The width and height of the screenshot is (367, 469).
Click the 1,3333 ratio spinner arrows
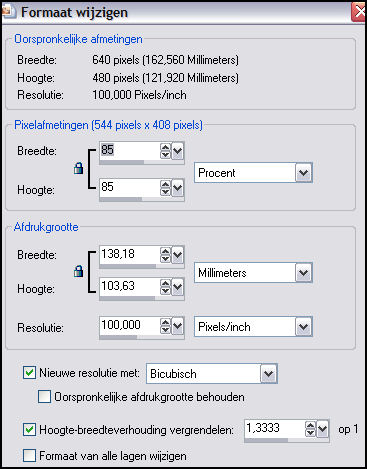(310, 429)
